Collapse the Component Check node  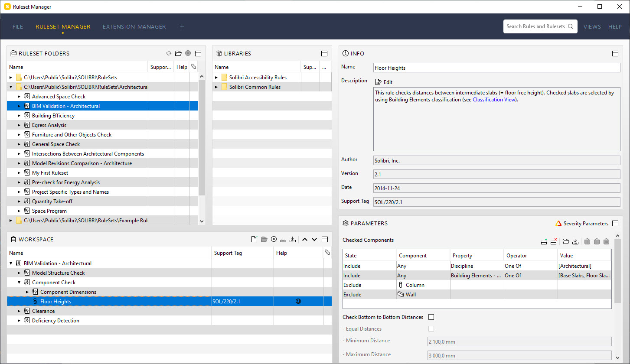point(19,283)
